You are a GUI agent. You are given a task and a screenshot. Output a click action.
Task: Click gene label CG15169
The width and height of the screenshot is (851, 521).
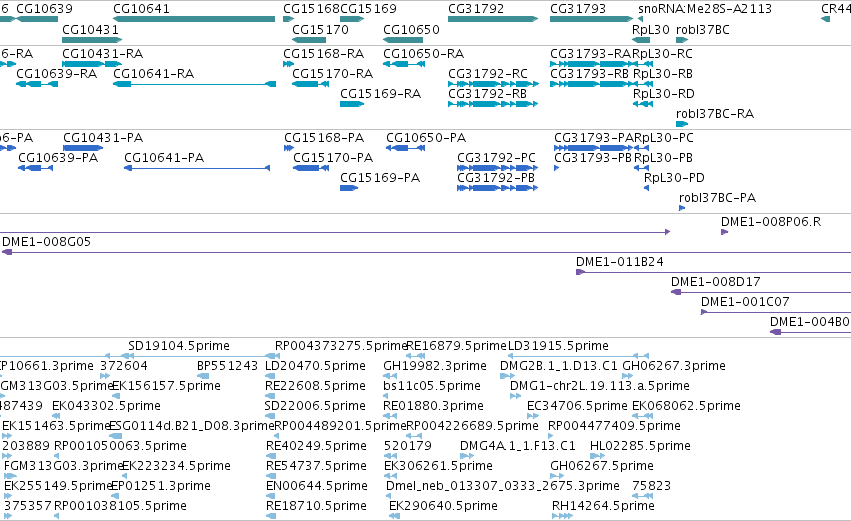tap(369, 9)
